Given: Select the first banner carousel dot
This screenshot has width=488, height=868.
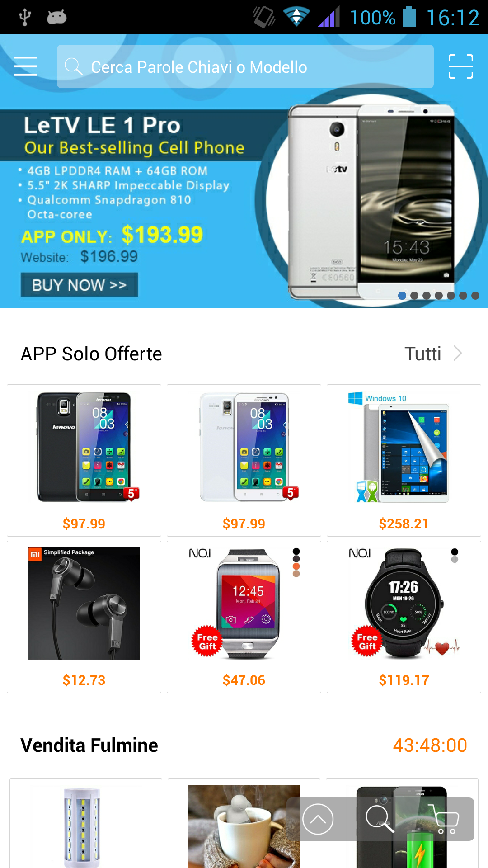Looking at the screenshot, I should click(402, 296).
